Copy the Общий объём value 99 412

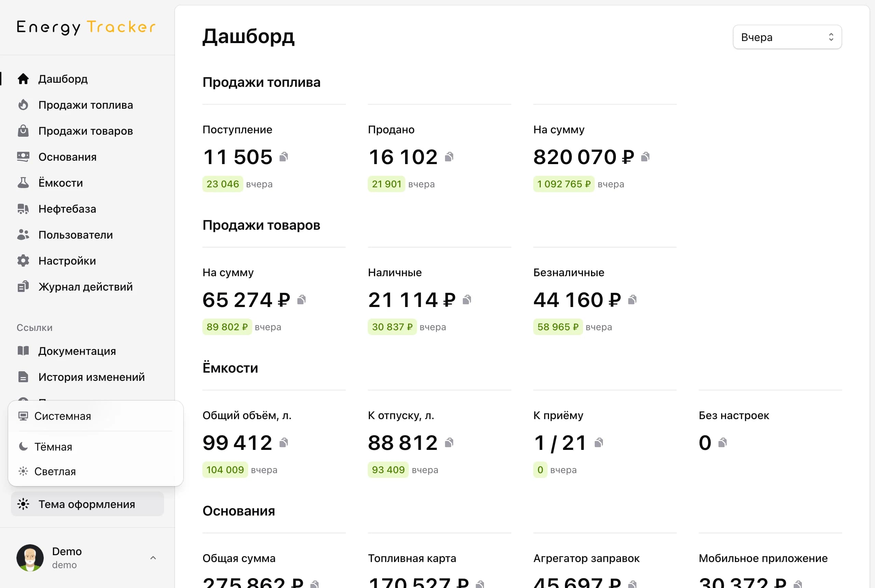pos(284,442)
